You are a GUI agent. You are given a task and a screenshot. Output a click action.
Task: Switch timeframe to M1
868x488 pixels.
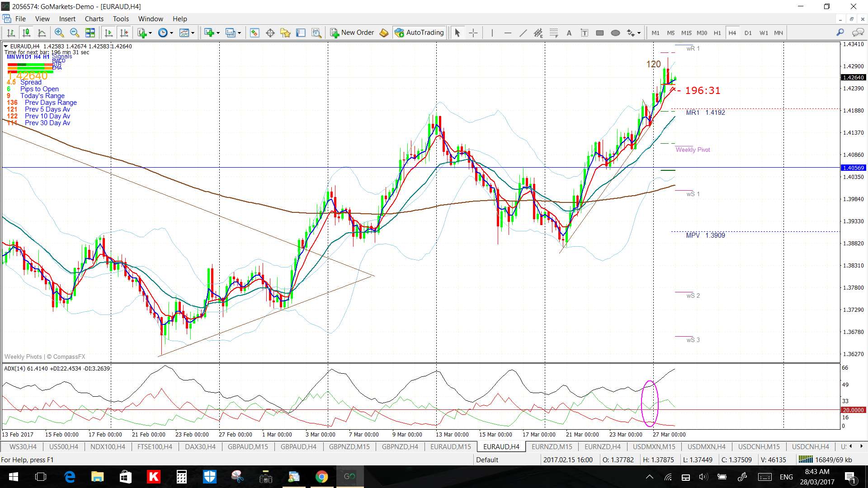[x=656, y=33]
